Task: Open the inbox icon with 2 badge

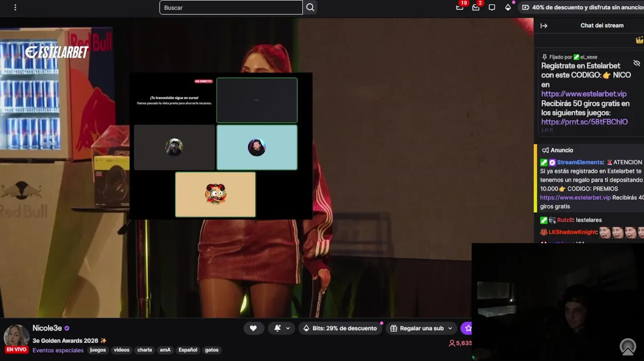Action: [x=476, y=7]
